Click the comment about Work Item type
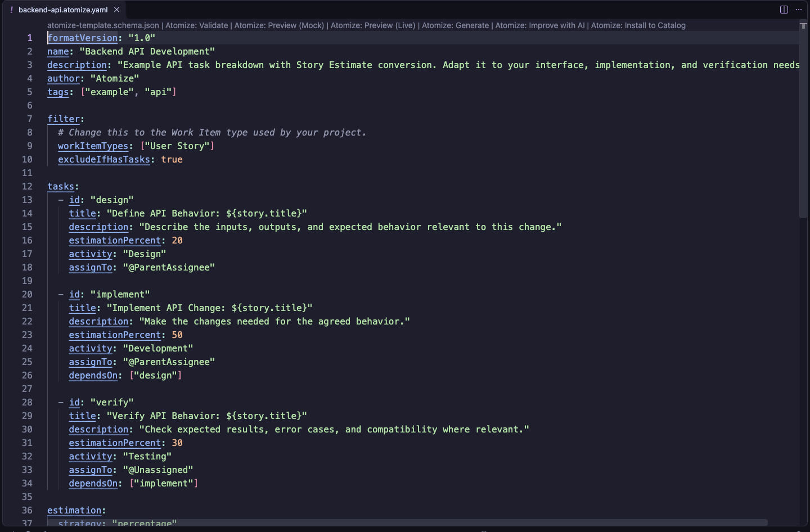The height and width of the screenshot is (532, 810). click(x=212, y=132)
